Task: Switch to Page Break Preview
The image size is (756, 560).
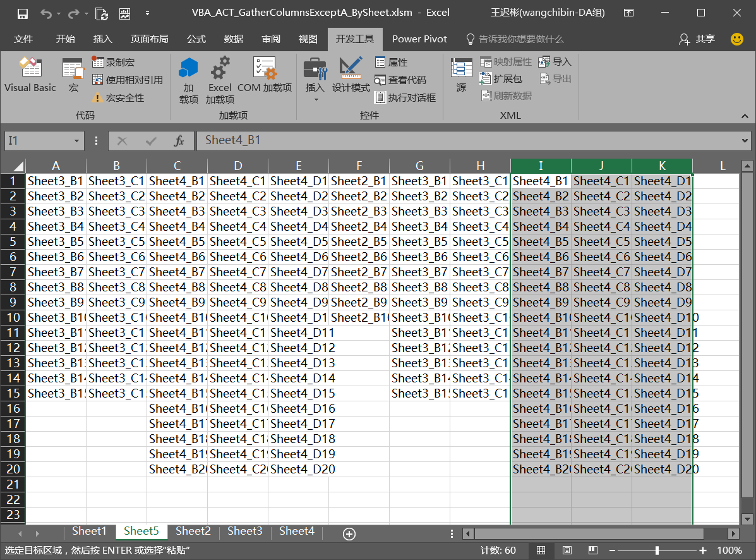Action: tap(593, 551)
